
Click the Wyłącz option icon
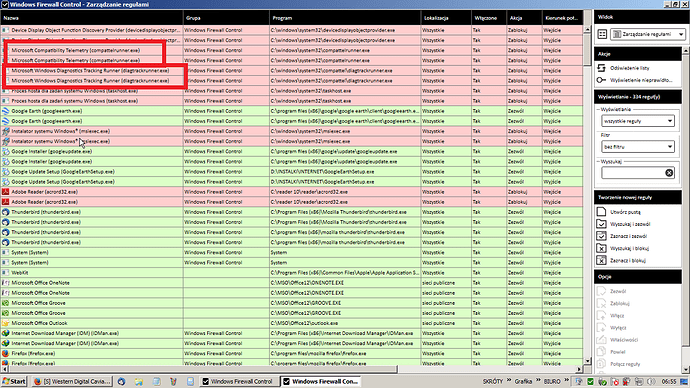[x=601, y=328]
